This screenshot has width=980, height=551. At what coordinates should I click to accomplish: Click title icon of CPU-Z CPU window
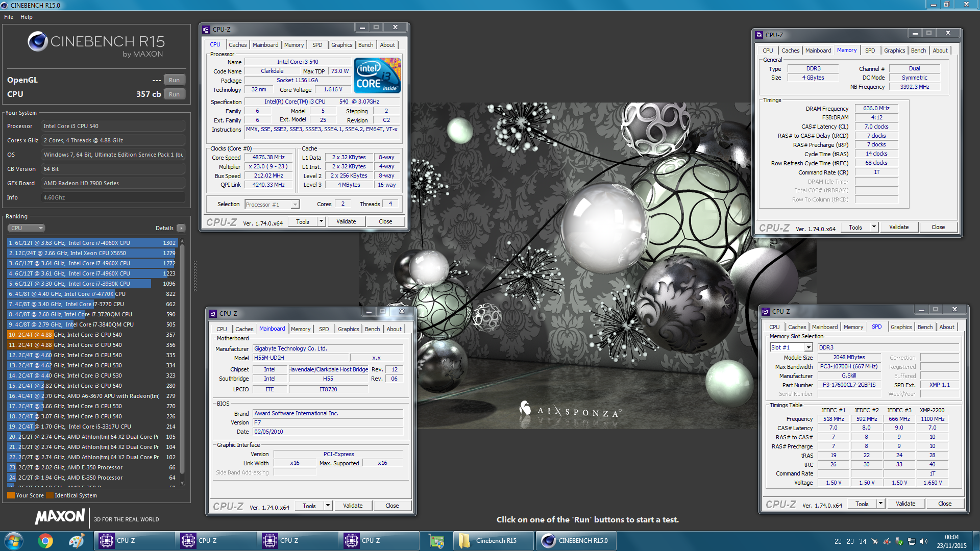tap(206, 30)
